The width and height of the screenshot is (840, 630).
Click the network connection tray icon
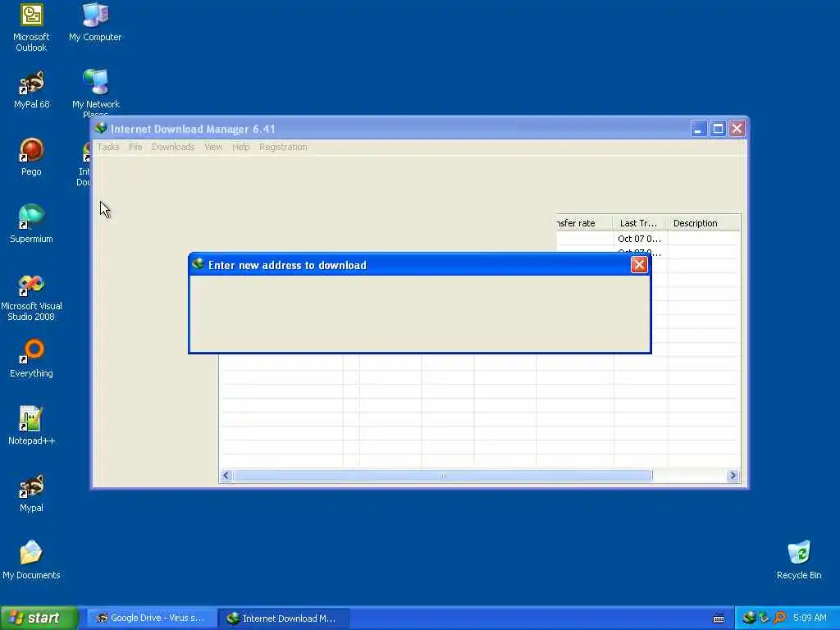[x=764, y=618]
